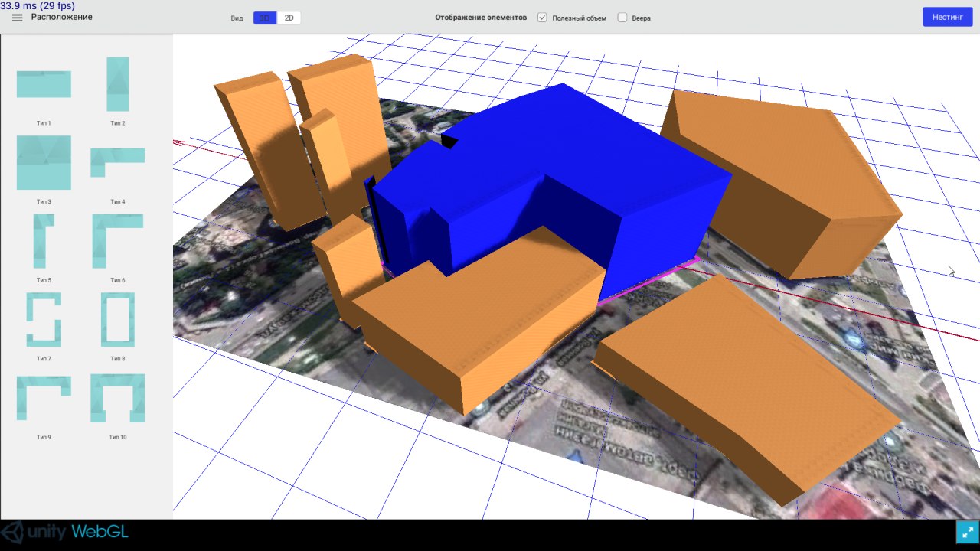Open the hamburger menu next to Расположение
Image resolution: width=980 pixels, height=551 pixels.
(x=17, y=18)
